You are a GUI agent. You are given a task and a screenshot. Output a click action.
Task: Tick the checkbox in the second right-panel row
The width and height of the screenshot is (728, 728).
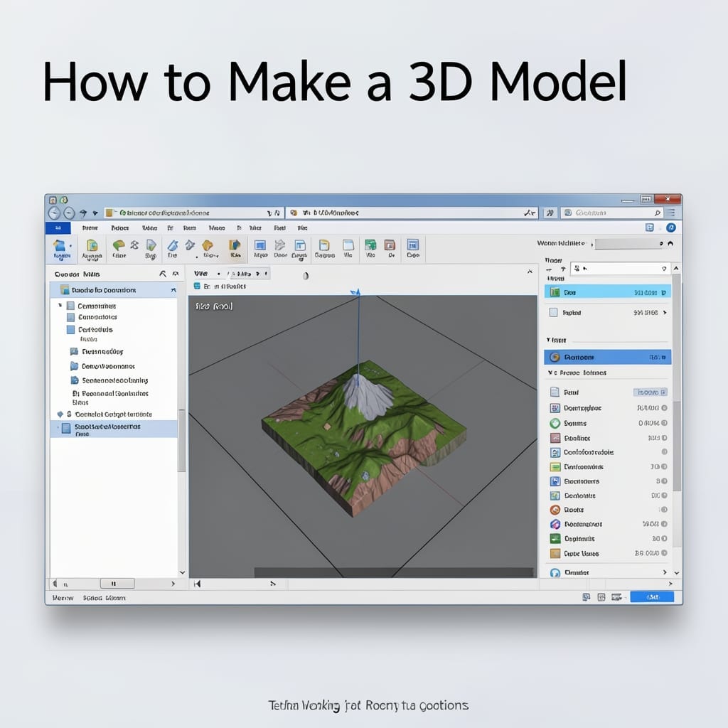tap(553, 313)
